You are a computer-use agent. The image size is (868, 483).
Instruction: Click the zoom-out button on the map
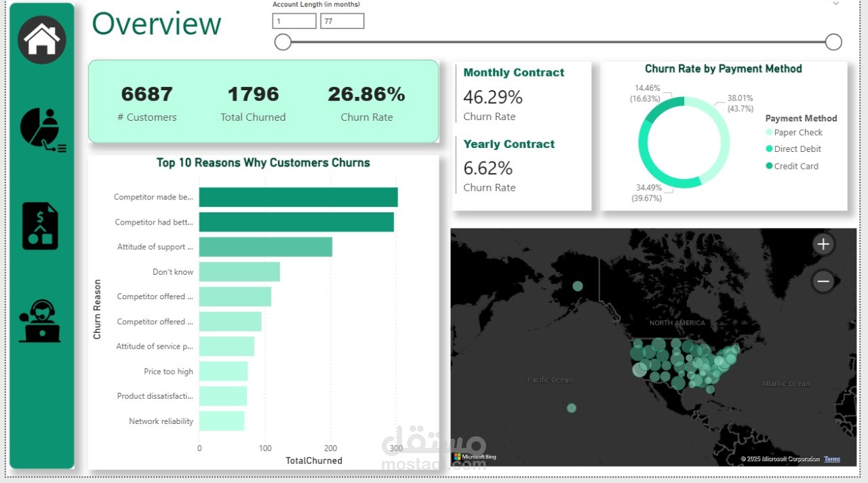pyautogui.click(x=823, y=281)
